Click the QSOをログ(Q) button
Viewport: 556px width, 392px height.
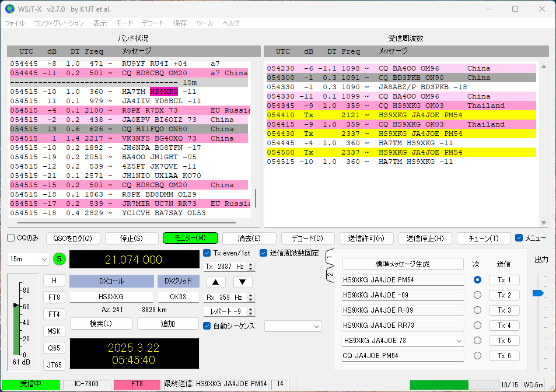(73, 238)
